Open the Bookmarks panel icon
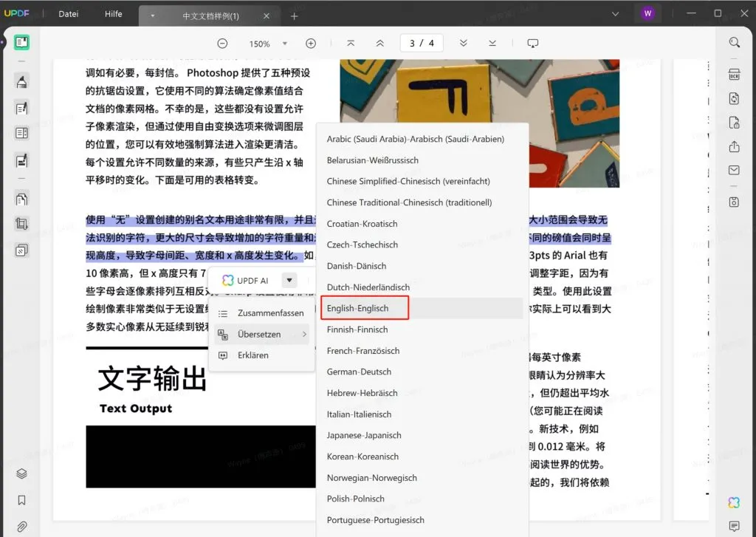 21,500
